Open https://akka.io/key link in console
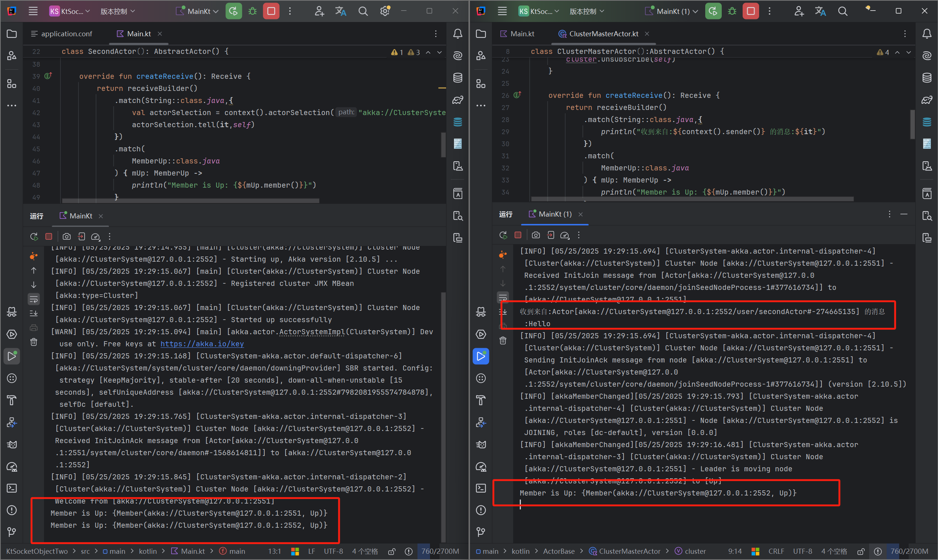938x560 pixels. click(x=202, y=344)
